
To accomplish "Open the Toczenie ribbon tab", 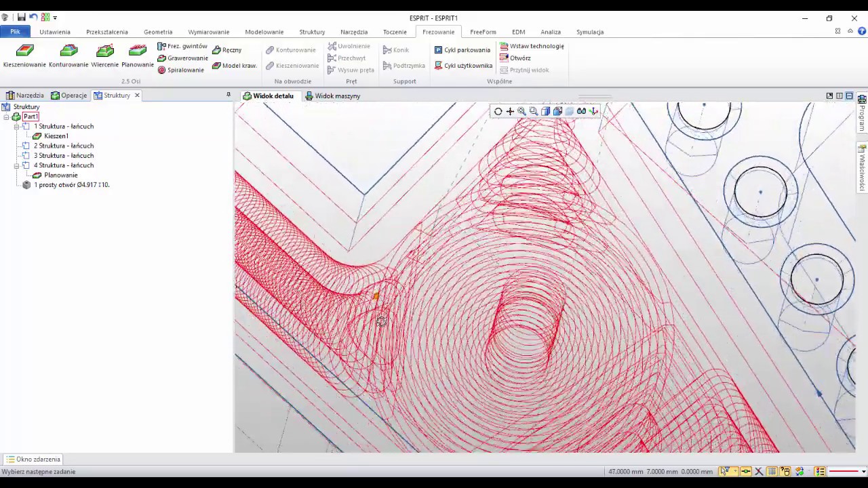I will coord(395,32).
